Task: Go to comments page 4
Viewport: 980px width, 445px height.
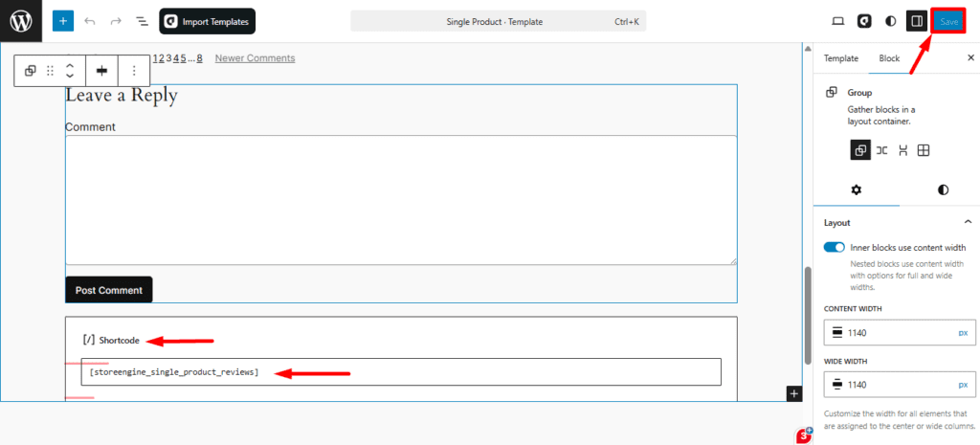Action: click(176, 58)
